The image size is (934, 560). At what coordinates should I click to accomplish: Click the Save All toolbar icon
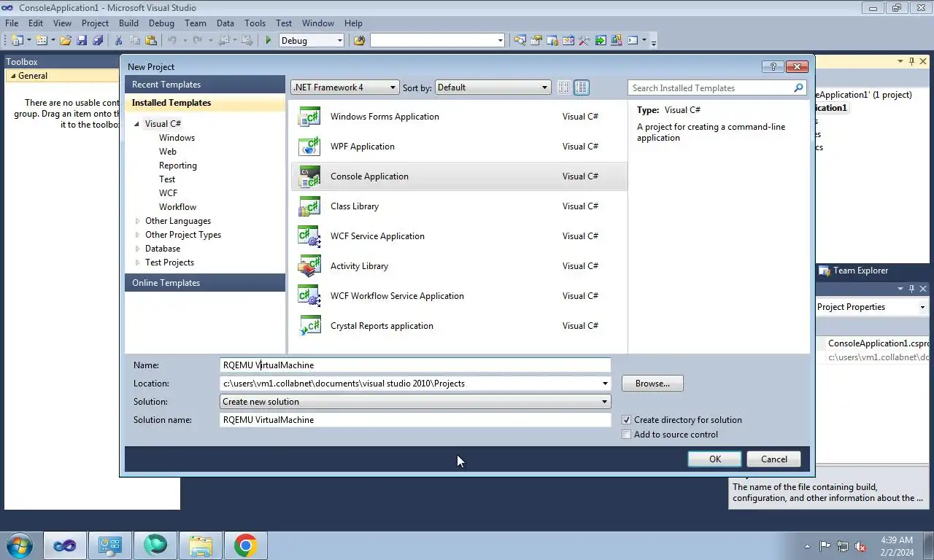(x=98, y=41)
